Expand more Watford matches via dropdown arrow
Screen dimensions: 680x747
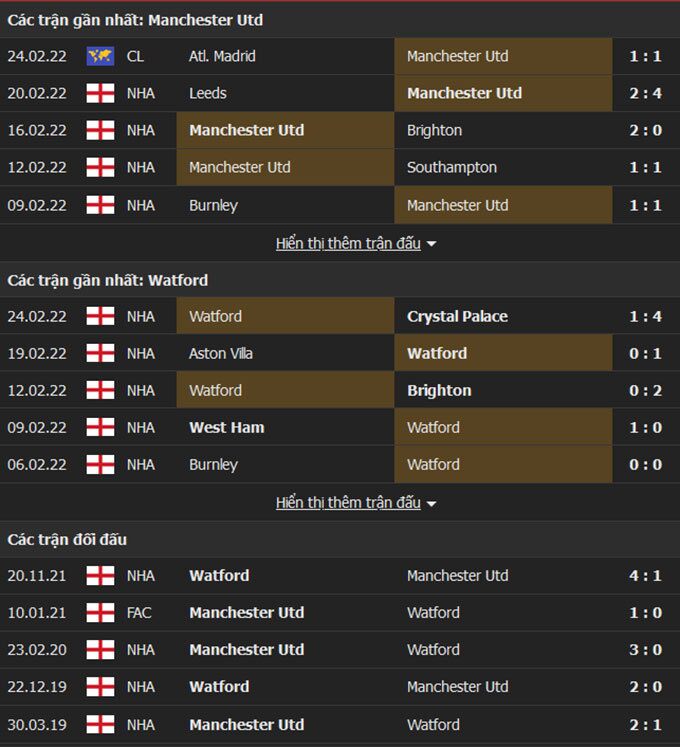[431, 504]
